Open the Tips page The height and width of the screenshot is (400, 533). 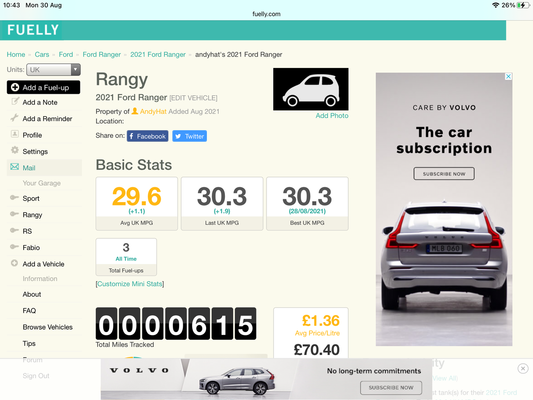pyautogui.click(x=29, y=343)
